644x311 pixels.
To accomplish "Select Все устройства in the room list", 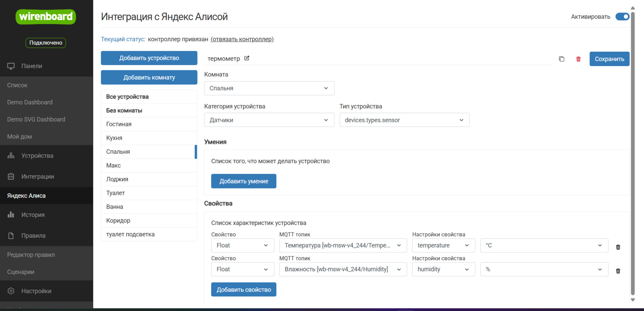I will click(149, 97).
